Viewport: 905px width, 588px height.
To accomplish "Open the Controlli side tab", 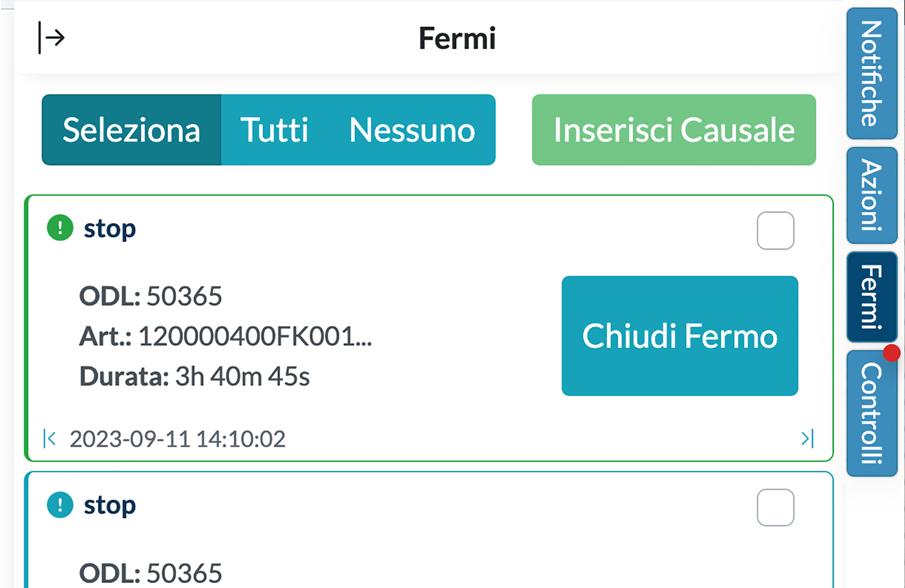I will coord(872,413).
